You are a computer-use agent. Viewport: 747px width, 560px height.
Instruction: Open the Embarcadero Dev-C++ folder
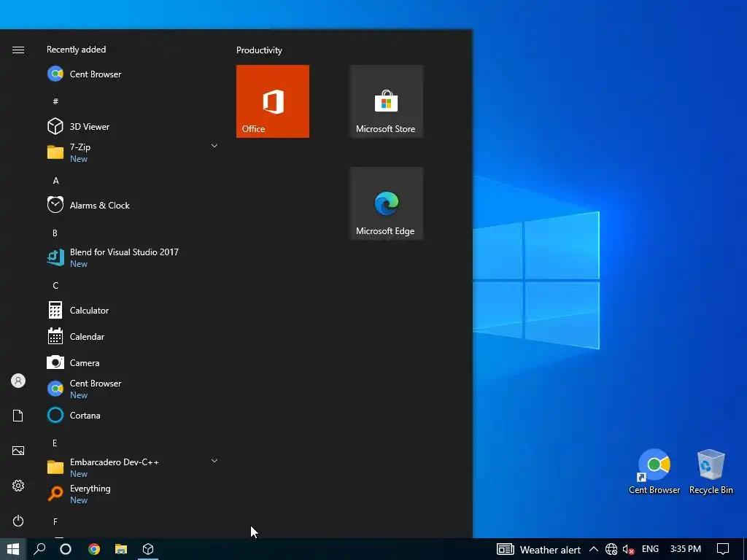132,467
